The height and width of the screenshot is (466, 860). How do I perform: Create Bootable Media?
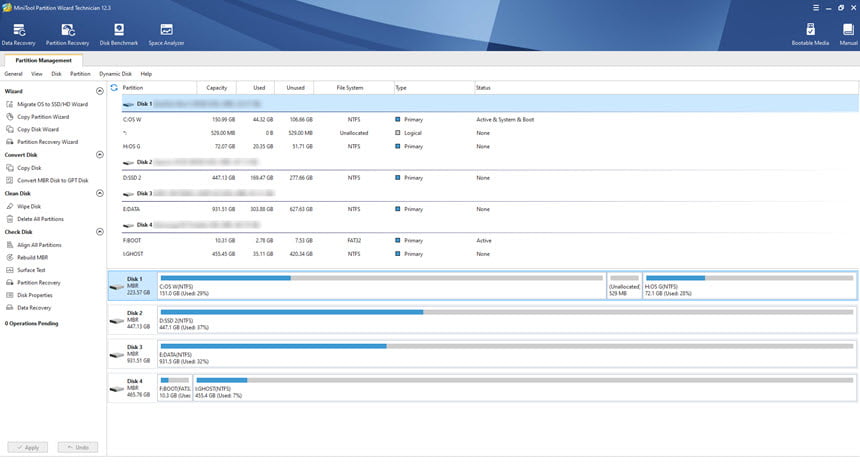[x=810, y=35]
